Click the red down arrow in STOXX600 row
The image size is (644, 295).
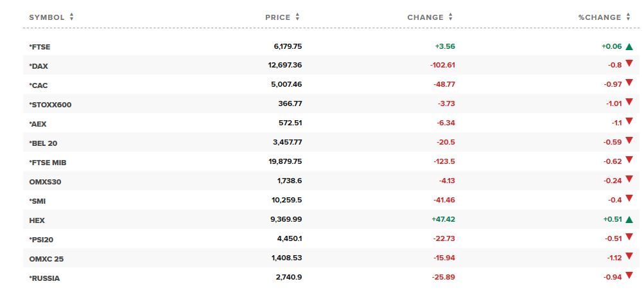[629, 102]
